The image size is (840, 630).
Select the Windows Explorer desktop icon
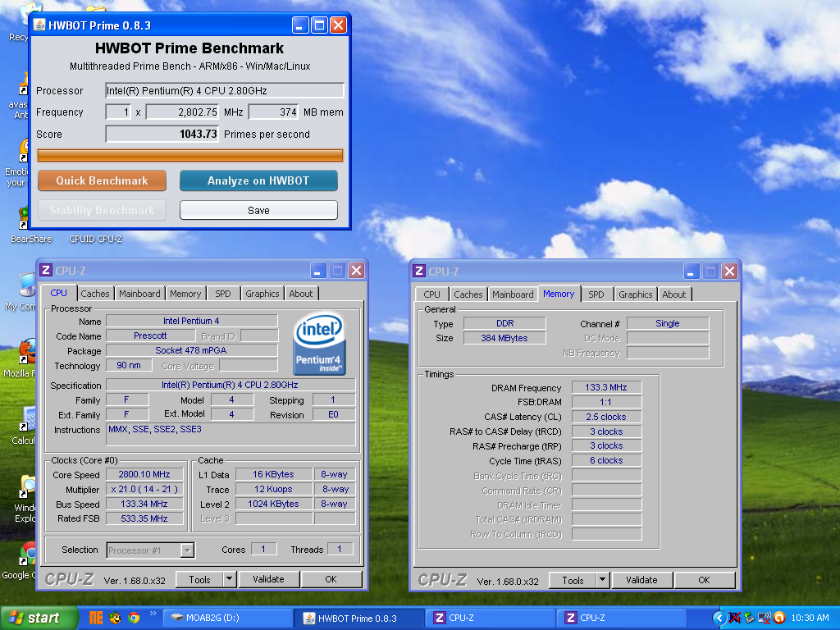(25, 499)
